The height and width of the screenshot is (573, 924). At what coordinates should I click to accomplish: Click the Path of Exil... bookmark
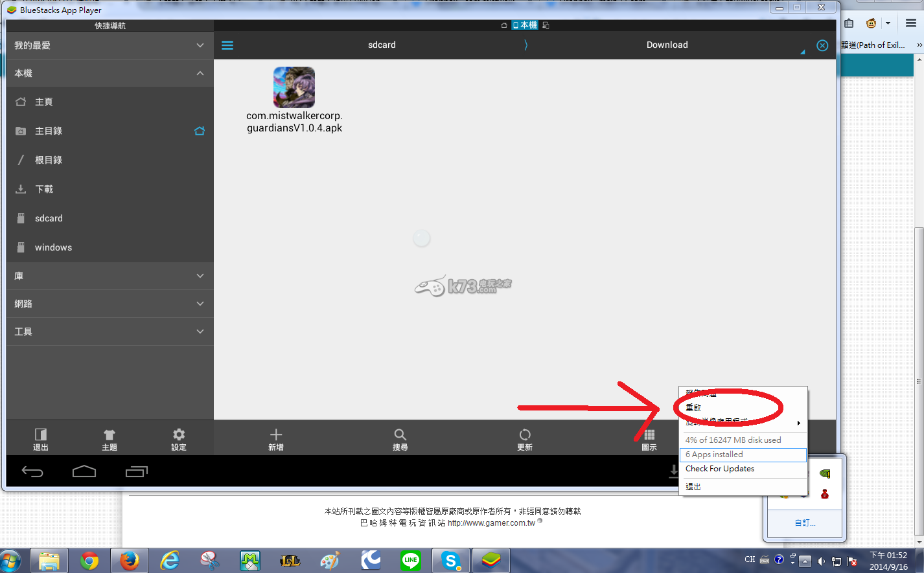(x=873, y=45)
